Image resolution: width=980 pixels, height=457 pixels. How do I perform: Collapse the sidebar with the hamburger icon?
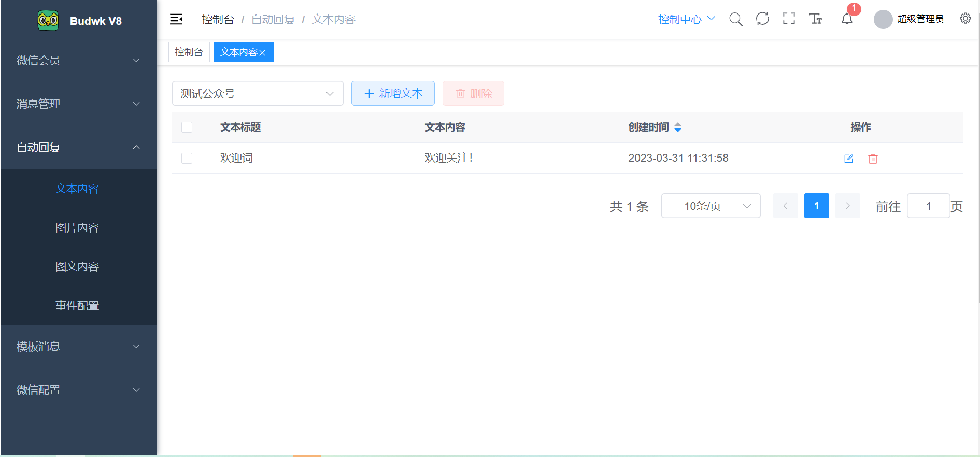pos(176,19)
